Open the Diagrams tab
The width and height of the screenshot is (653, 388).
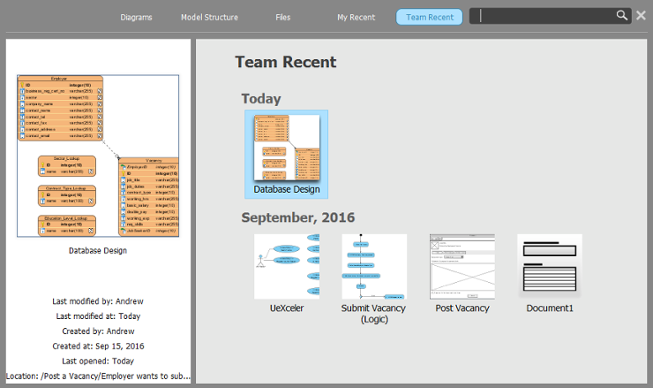136,17
